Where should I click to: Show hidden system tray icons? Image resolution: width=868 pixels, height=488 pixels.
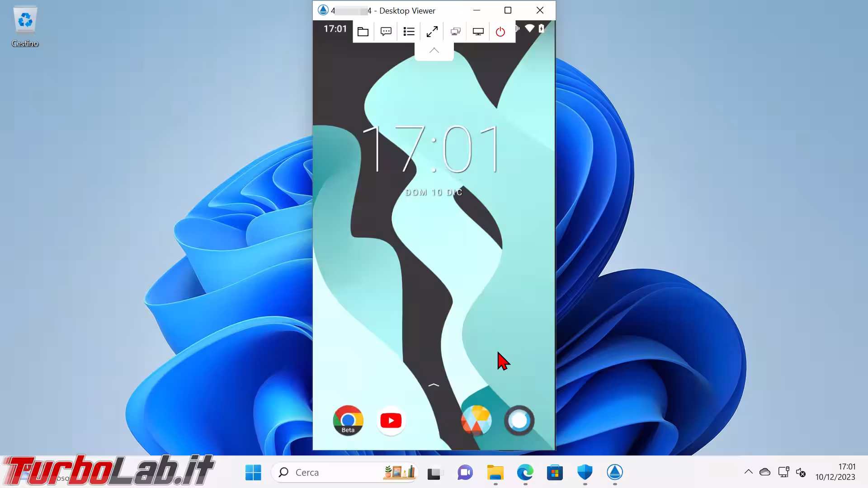pos(748,472)
